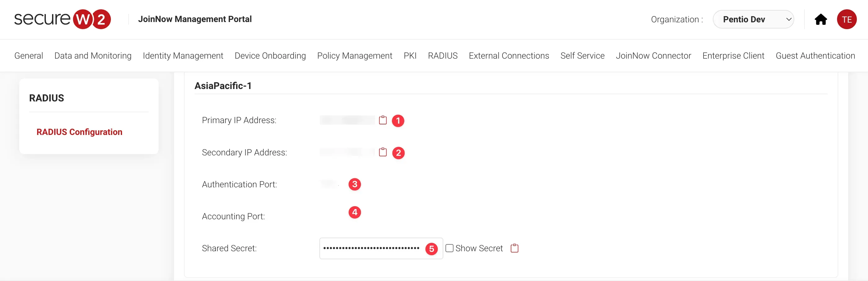Image resolution: width=868 pixels, height=281 pixels.
Task: Enable the Show Secret checkbox
Action: click(449, 248)
